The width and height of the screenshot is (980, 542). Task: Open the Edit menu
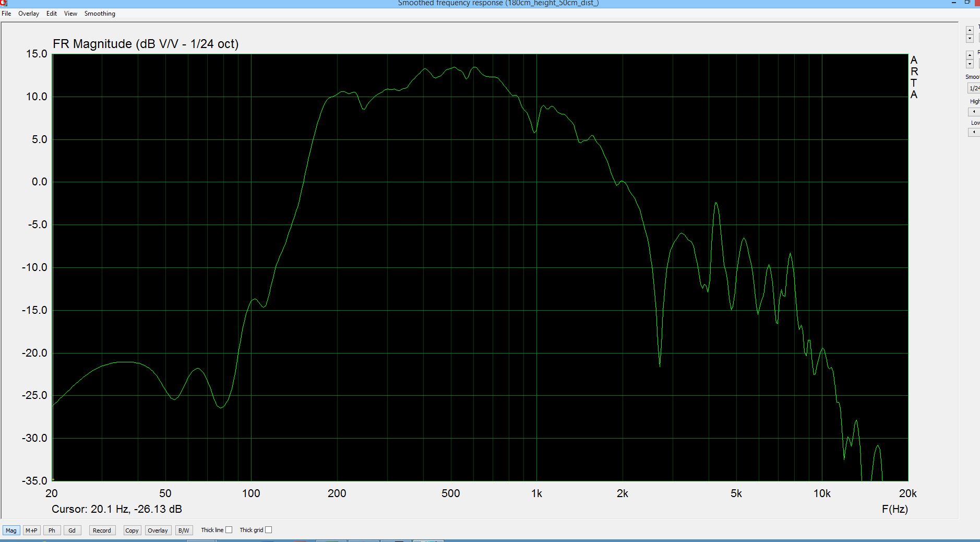coord(52,14)
